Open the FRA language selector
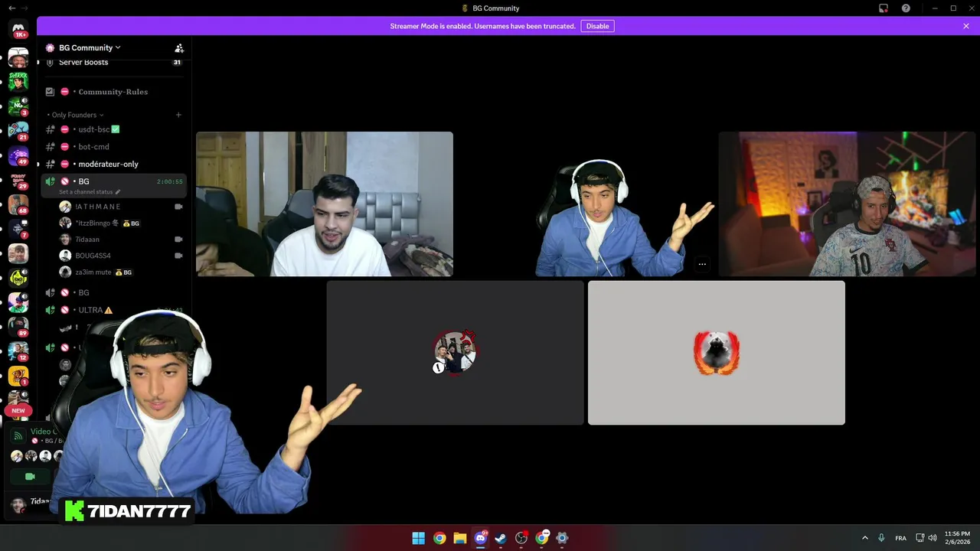The width and height of the screenshot is (980, 551). click(x=901, y=538)
